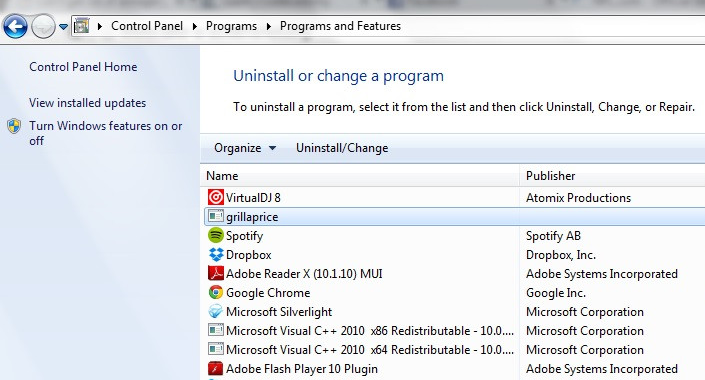Click Spotify AB publisher cell

pyautogui.click(x=553, y=236)
